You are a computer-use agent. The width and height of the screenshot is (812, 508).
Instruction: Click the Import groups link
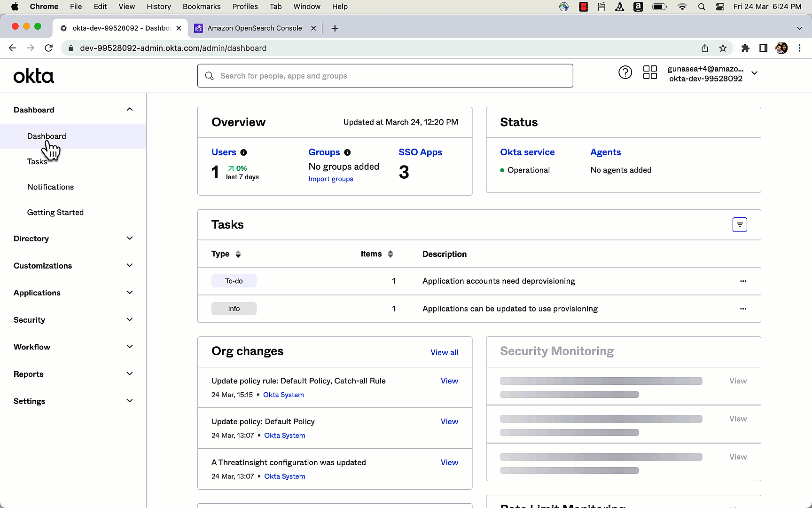331,179
